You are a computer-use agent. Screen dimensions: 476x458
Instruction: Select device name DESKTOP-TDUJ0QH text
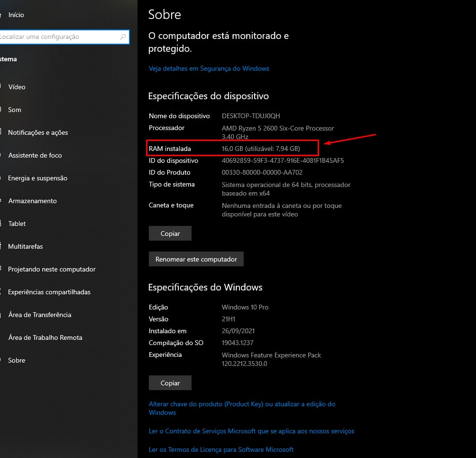pyautogui.click(x=251, y=116)
